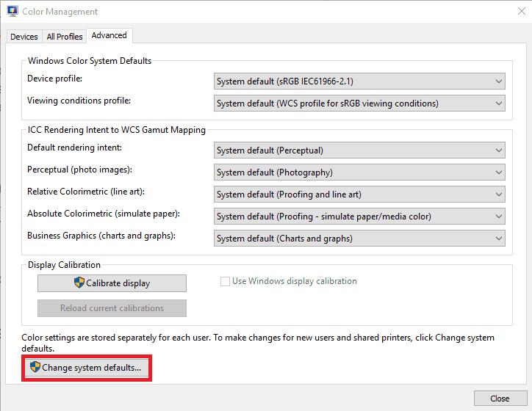
Task: Click the Reload current calibrations button
Action: click(112, 308)
